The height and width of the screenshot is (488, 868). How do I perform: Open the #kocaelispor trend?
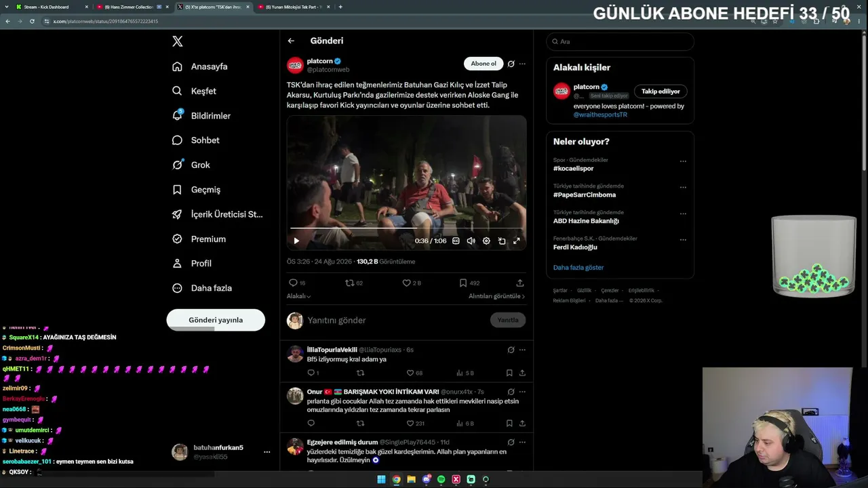tap(574, 168)
